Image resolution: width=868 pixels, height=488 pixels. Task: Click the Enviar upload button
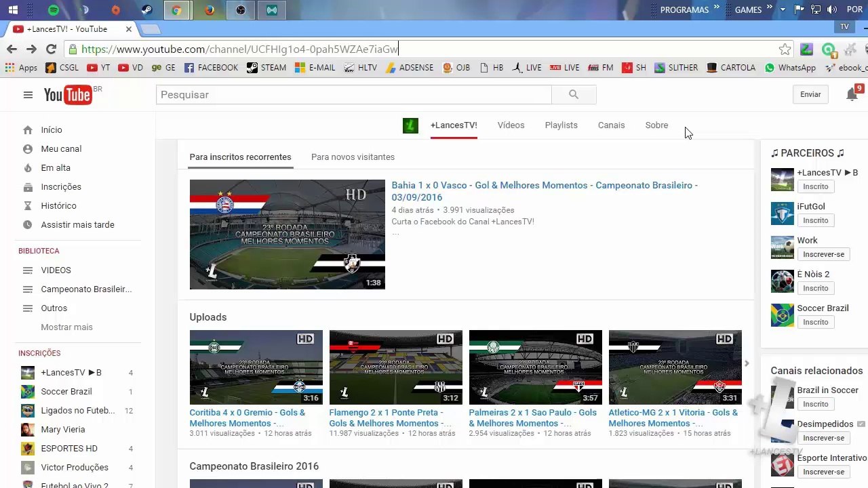tap(810, 95)
